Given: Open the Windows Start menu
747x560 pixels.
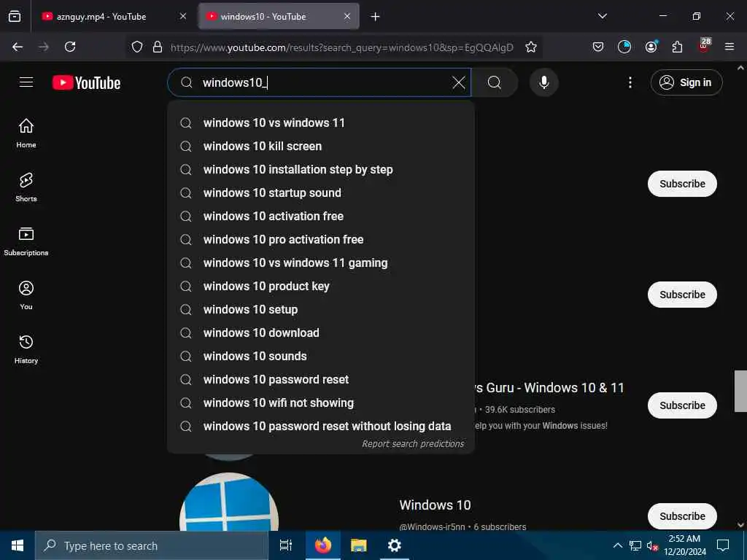Looking at the screenshot, I should point(18,545).
